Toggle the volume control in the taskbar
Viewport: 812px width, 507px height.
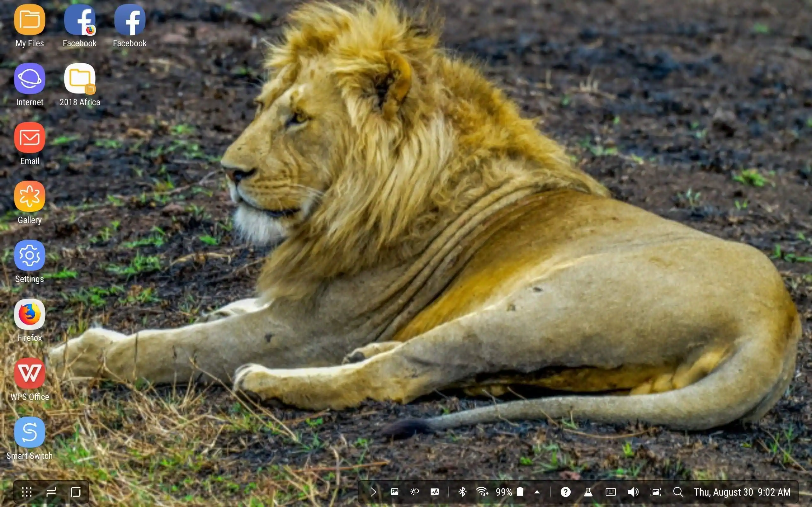pos(633,492)
